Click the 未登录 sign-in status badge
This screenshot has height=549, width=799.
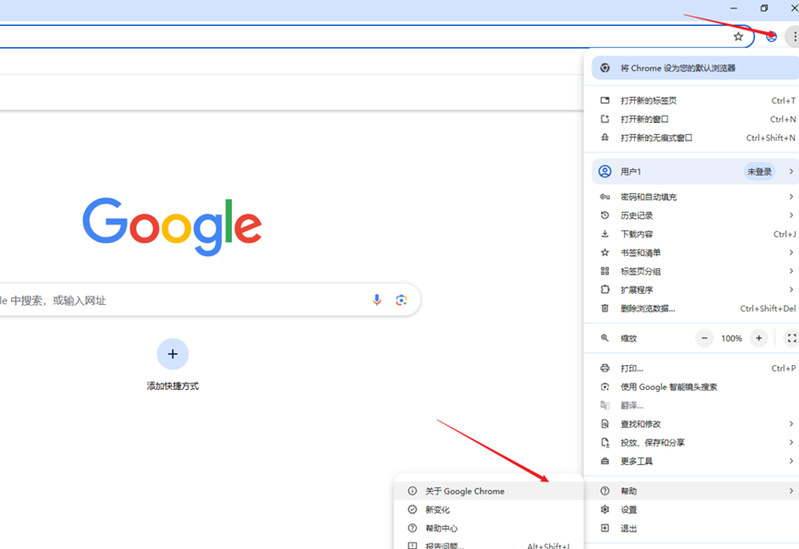tap(758, 172)
